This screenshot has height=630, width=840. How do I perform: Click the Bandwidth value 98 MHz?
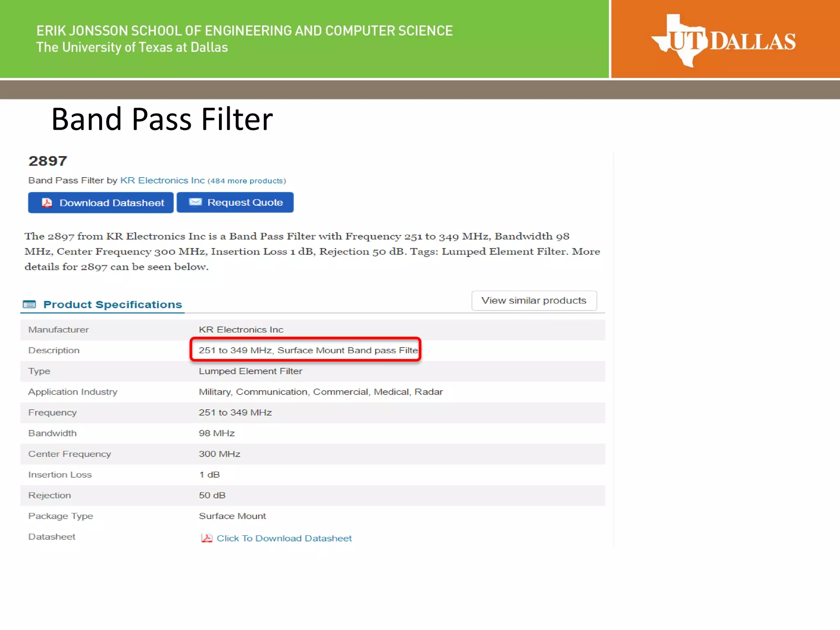pyautogui.click(x=217, y=434)
